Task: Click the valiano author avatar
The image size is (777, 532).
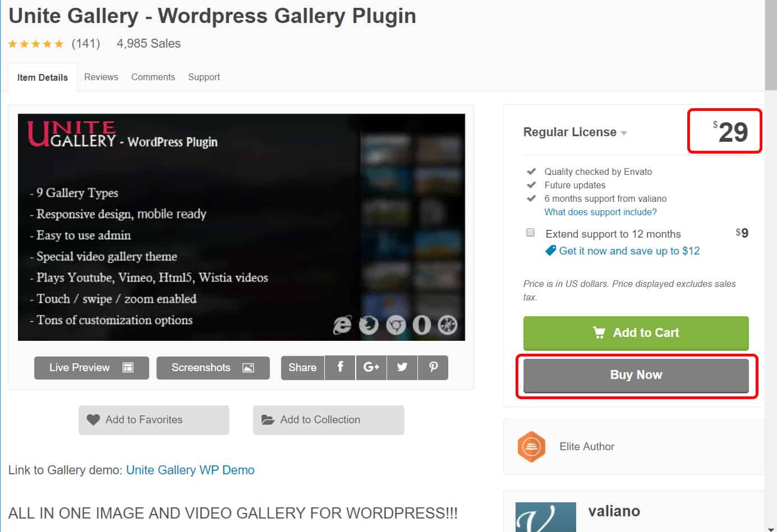Action: coord(546,517)
